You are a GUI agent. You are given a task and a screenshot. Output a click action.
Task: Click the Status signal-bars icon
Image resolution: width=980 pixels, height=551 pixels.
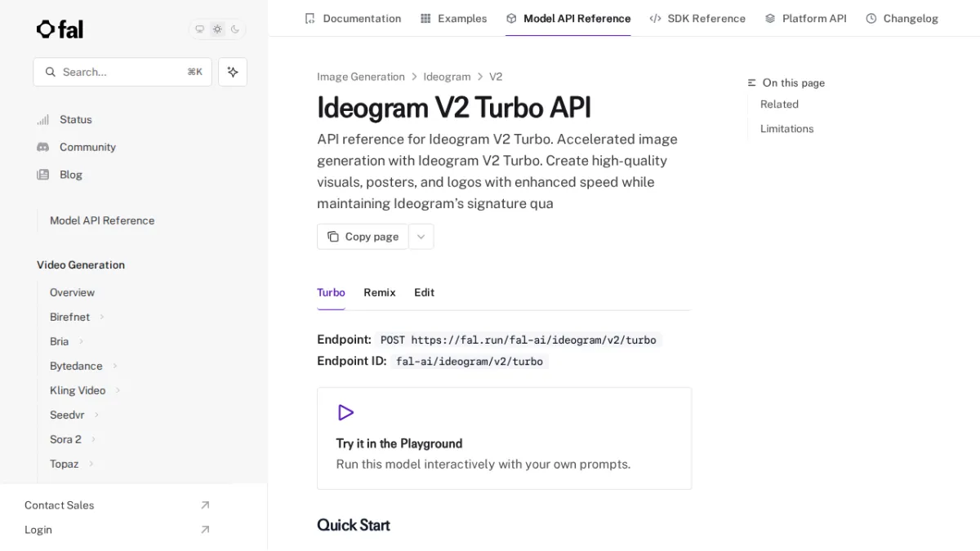(43, 120)
